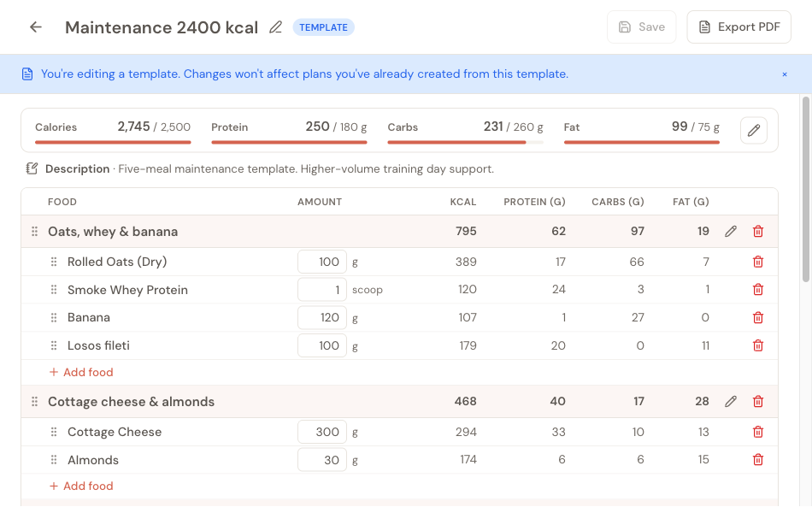
Task: Go back using the left arrow
Action: pos(36,27)
